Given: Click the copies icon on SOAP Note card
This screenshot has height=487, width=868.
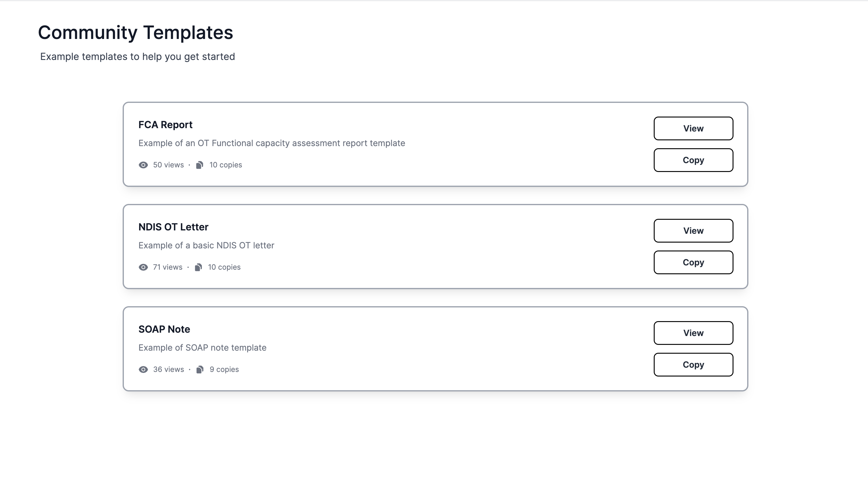Looking at the screenshot, I should [x=200, y=370].
